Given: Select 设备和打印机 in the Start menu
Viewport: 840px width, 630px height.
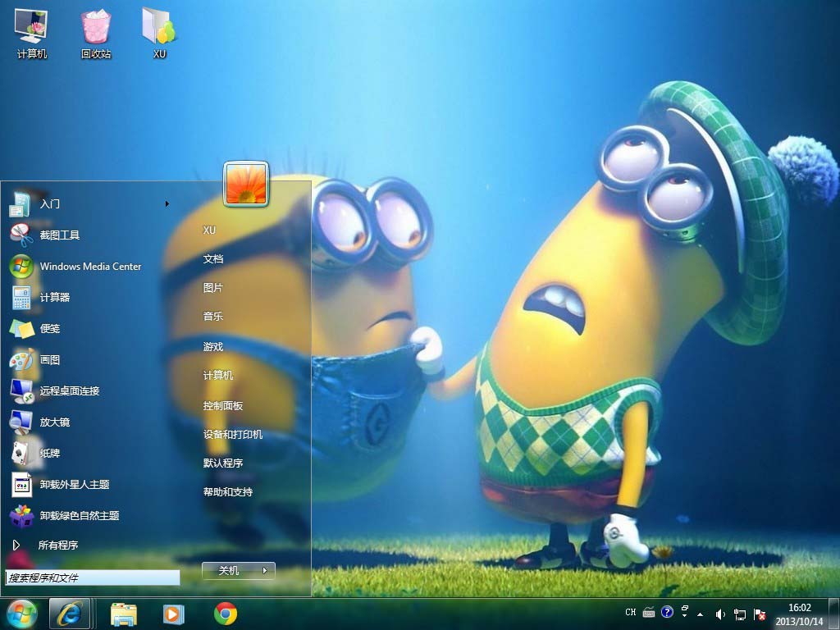Looking at the screenshot, I should click(233, 435).
